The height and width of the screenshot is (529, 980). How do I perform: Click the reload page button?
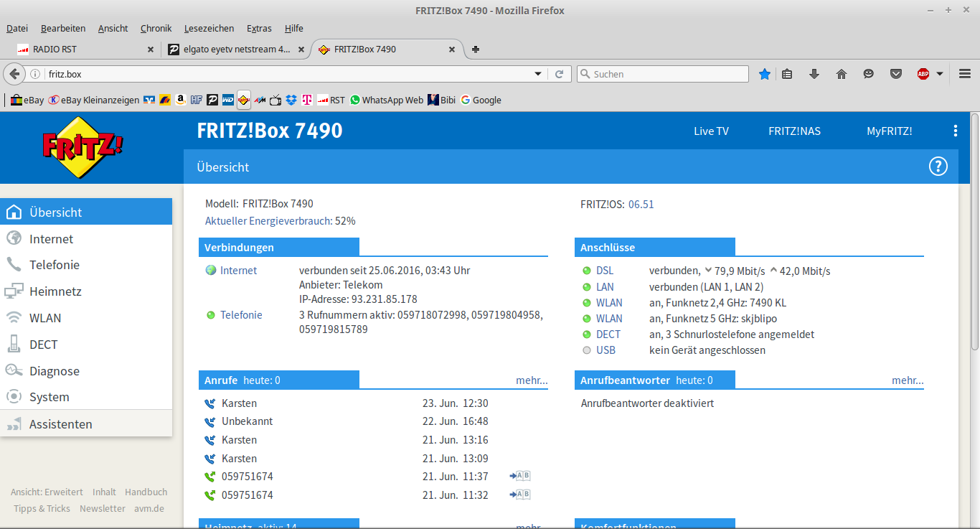coord(560,74)
